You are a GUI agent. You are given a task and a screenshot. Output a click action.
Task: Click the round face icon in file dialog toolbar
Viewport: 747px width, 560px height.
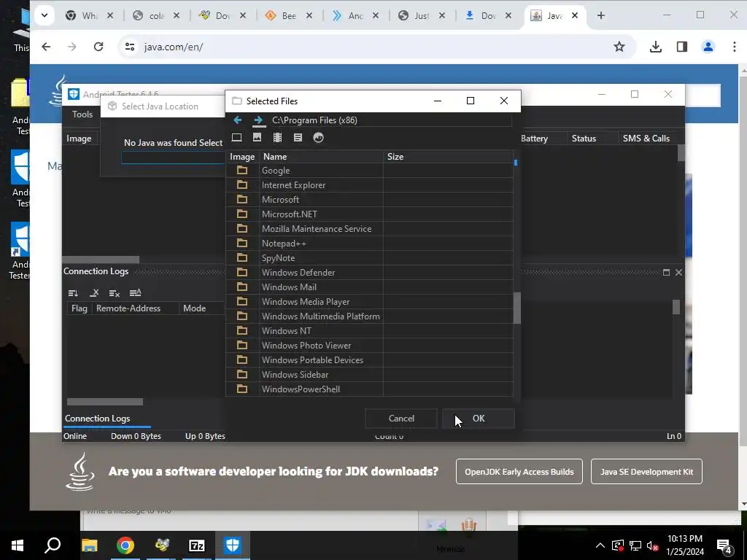(x=318, y=138)
